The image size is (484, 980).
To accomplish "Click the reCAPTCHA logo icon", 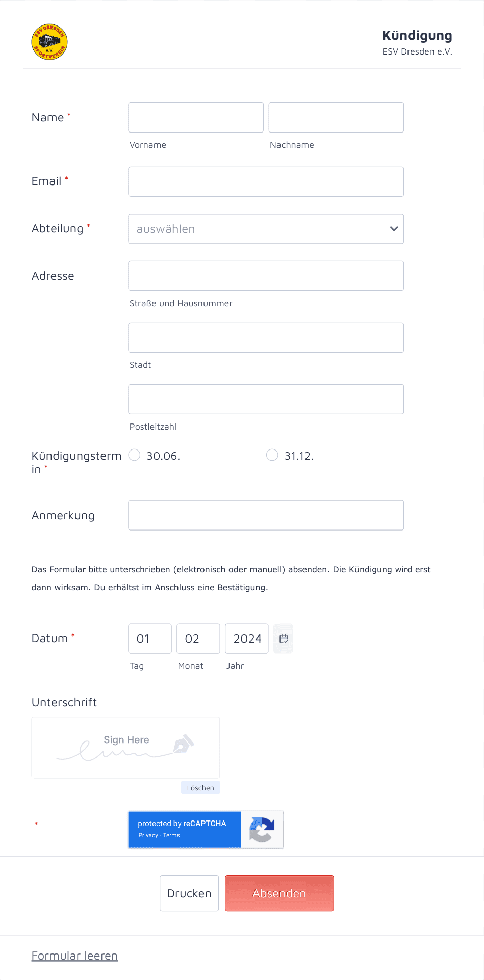I will tap(262, 830).
